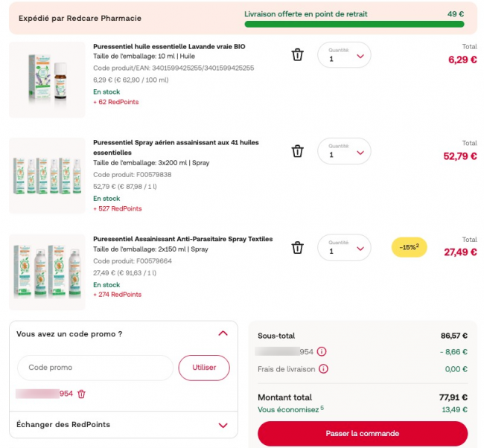
Task: Focus the Code promo input field
Action: [x=95, y=368]
